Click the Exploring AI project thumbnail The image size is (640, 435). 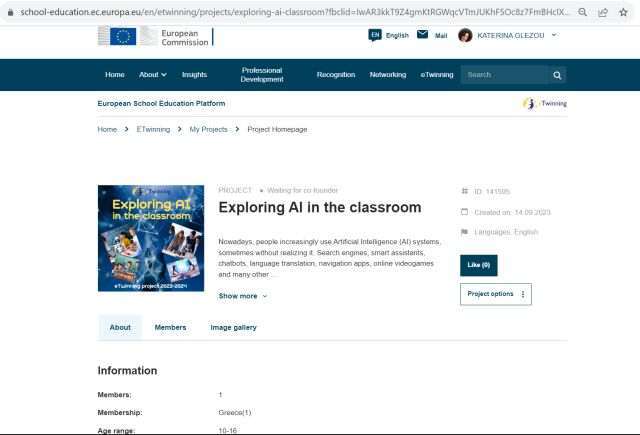(151, 238)
